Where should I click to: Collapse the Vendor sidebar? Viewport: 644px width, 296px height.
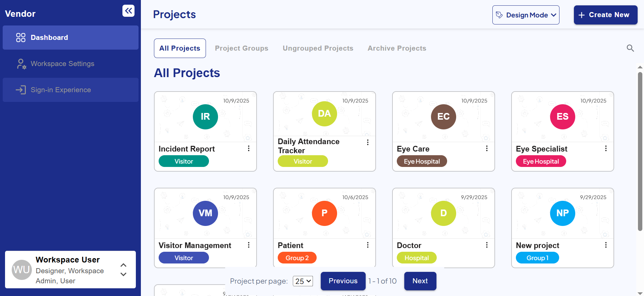tap(128, 11)
